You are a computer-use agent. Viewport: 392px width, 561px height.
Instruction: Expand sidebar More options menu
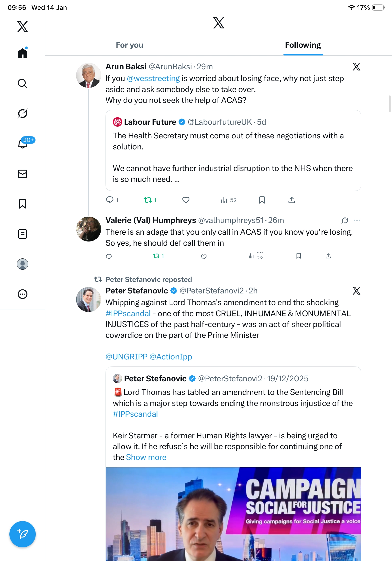coord(22,294)
